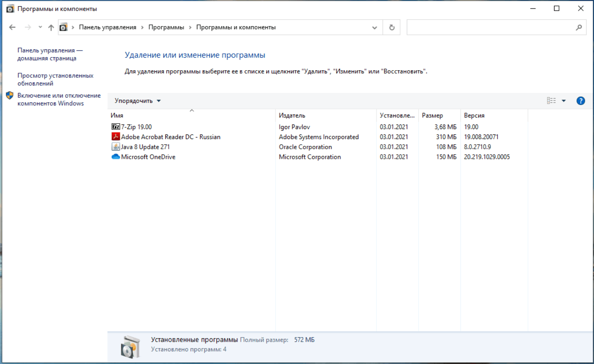The width and height of the screenshot is (594, 364).
Task: Click total size 572 МБ in status
Action: click(x=304, y=340)
